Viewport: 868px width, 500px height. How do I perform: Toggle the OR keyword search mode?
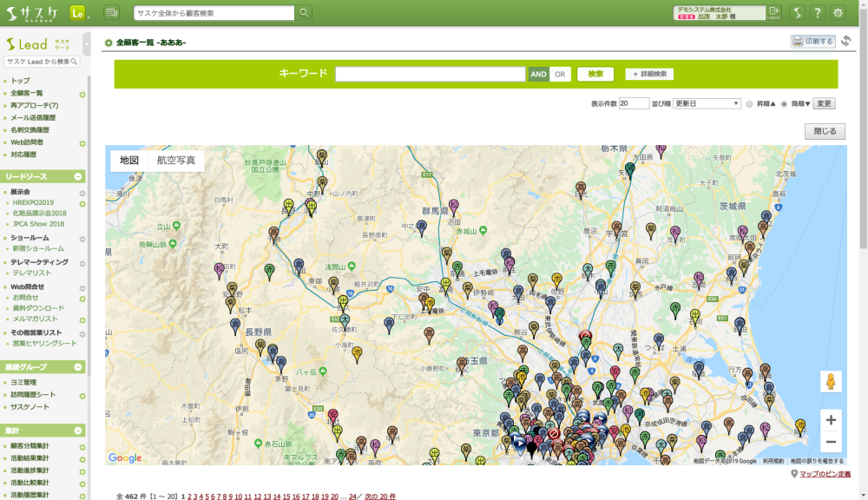pyautogui.click(x=561, y=75)
